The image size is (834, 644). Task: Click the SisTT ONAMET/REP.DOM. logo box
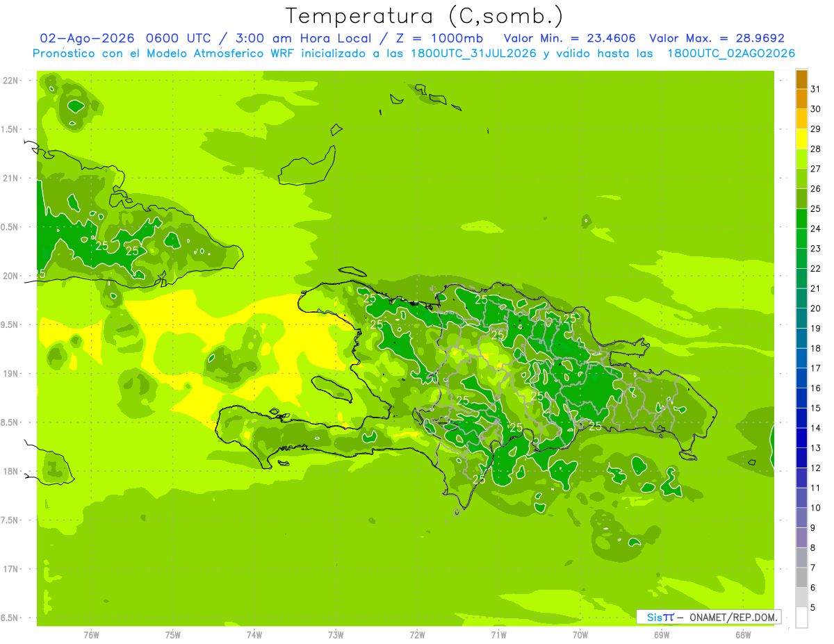708,617
